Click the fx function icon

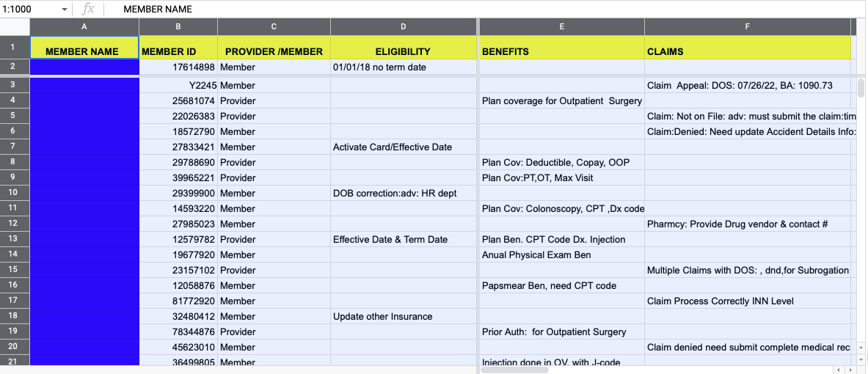point(88,9)
